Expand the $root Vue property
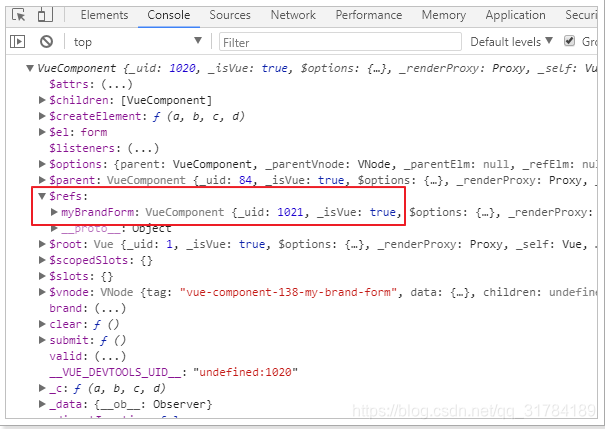Screen dimensions: 605x429 (x=42, y=244)
